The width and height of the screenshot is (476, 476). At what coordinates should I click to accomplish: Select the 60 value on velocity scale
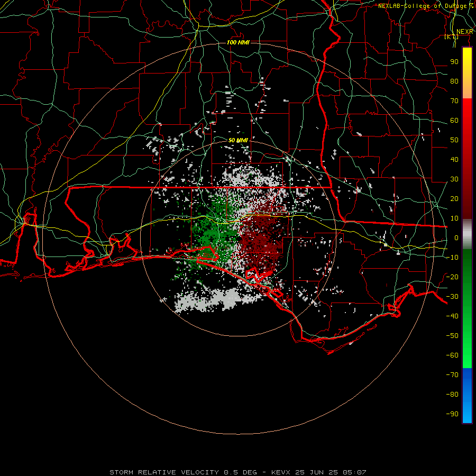[x=454, y=121]
